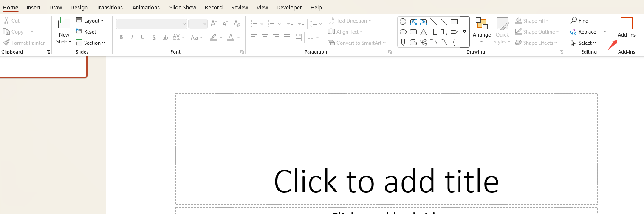Select the Freeform shape

[413, 42]
